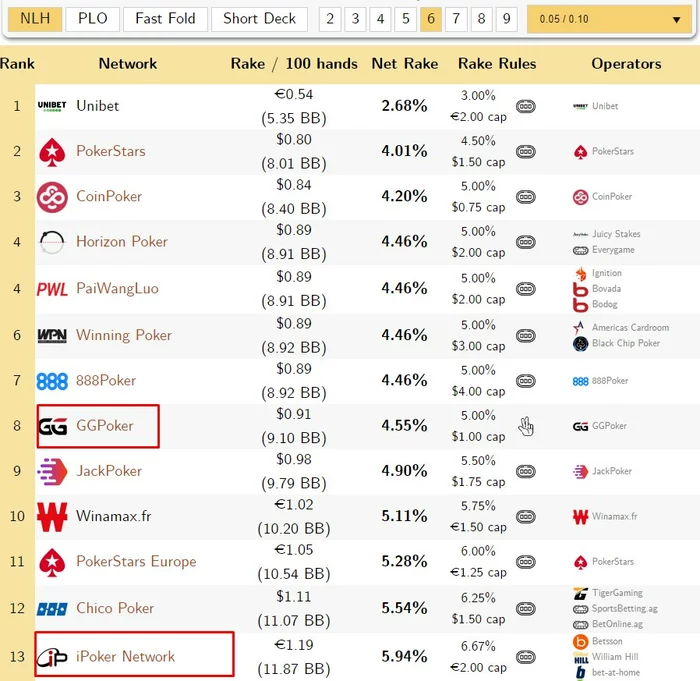The height and width of the screenshot is (681, 700).
Task: Click the GG network logo
Action: coord(53,426)
